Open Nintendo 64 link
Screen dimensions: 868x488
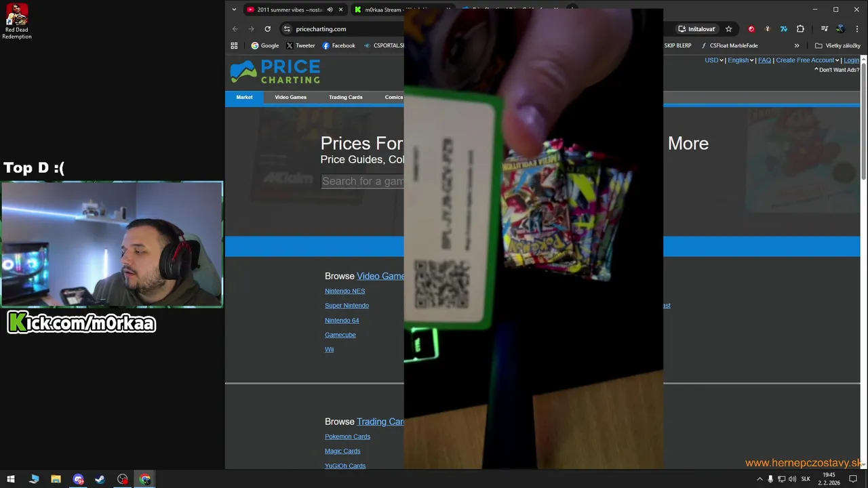pyautogui.click(x=342, y=320)
